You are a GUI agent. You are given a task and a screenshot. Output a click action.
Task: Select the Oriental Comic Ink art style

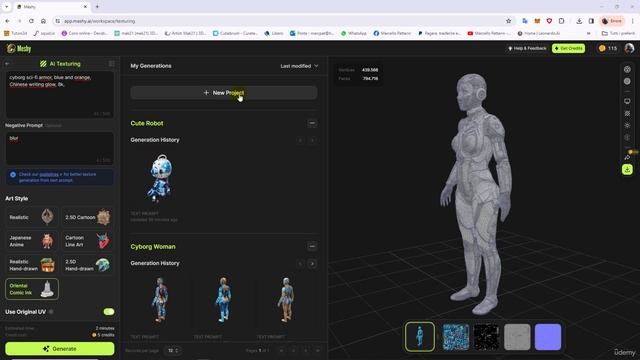coord(32,289)
